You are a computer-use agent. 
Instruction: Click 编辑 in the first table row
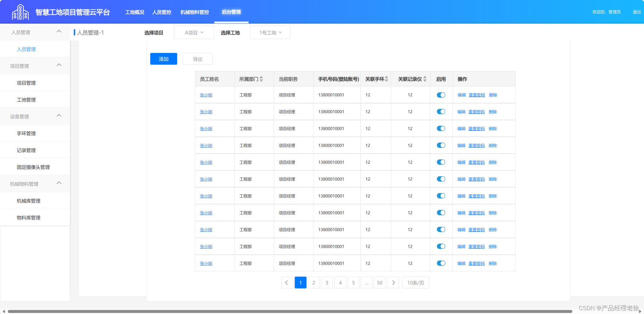tap(462, 95)
